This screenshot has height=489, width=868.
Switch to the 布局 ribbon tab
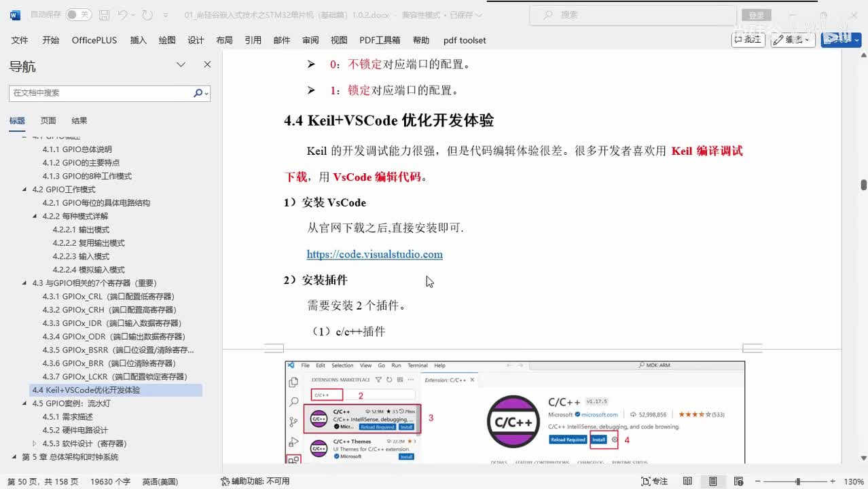(225, 40)
